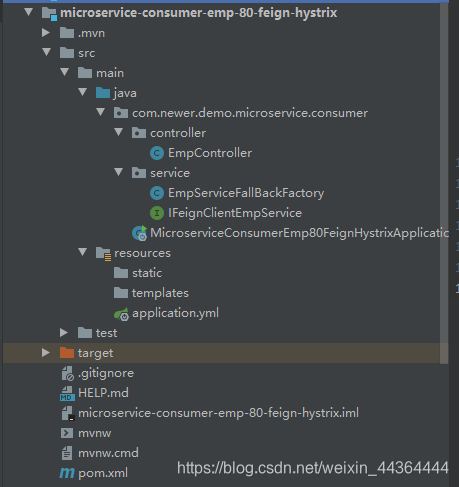Collapse the controller package arrow

click(x=119, y=132)
